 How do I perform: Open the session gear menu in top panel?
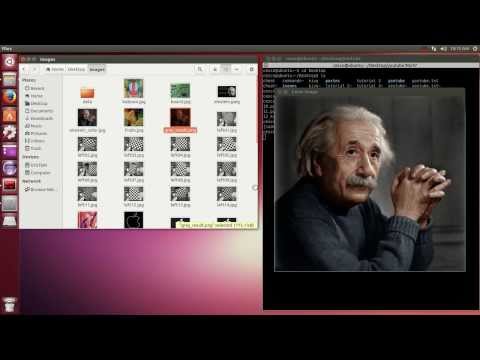click(475, 49)
